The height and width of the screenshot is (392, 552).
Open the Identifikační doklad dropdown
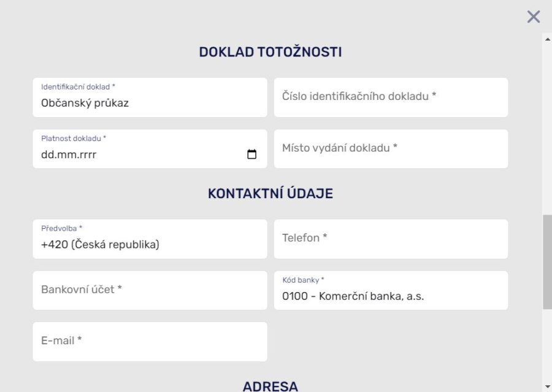[150, 98]
